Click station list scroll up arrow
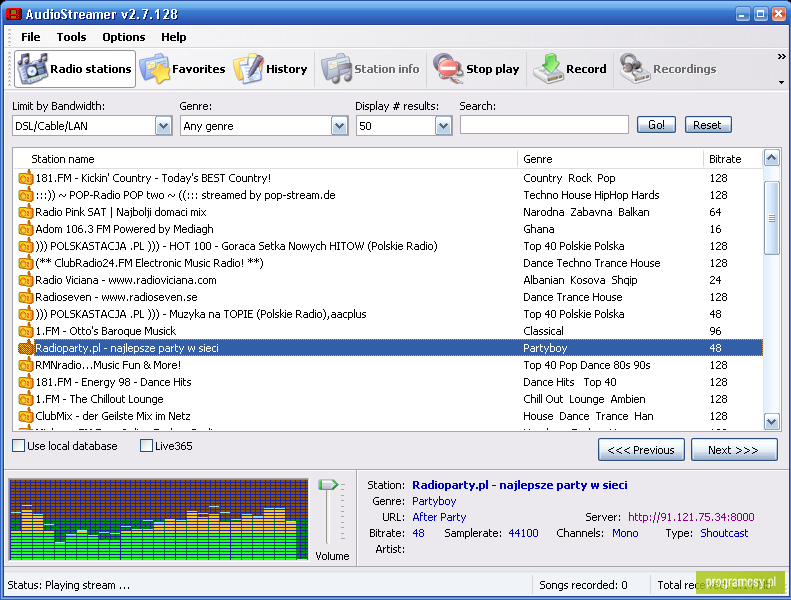791x600 pixels. pyautogui.click(x=771, y=158)
